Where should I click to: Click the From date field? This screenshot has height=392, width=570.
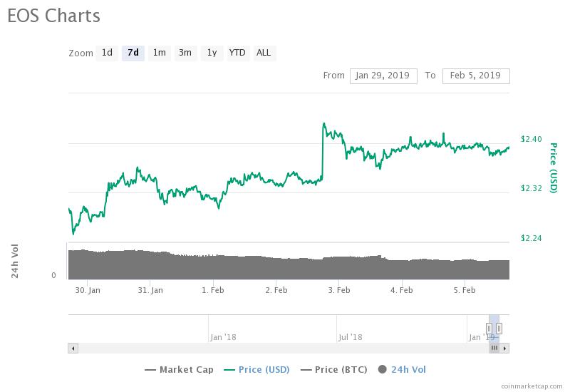click(x=383, y=76)
